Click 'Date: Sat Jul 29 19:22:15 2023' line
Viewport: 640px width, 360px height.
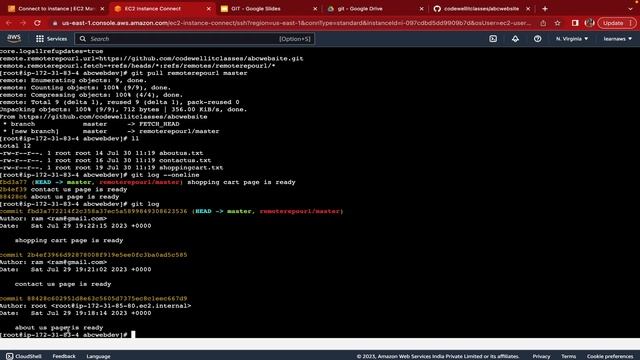(x=76, y=226)
